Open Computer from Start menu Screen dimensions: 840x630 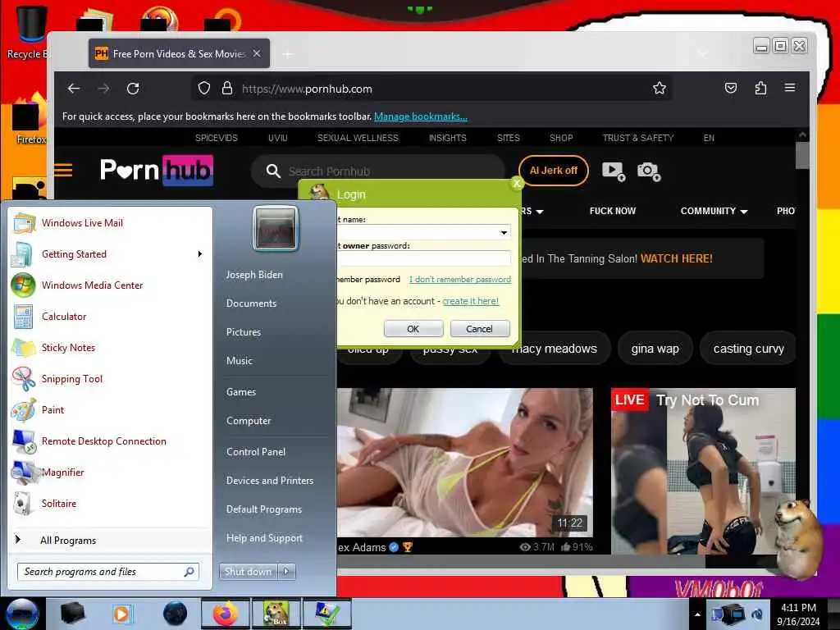point(249,421)
